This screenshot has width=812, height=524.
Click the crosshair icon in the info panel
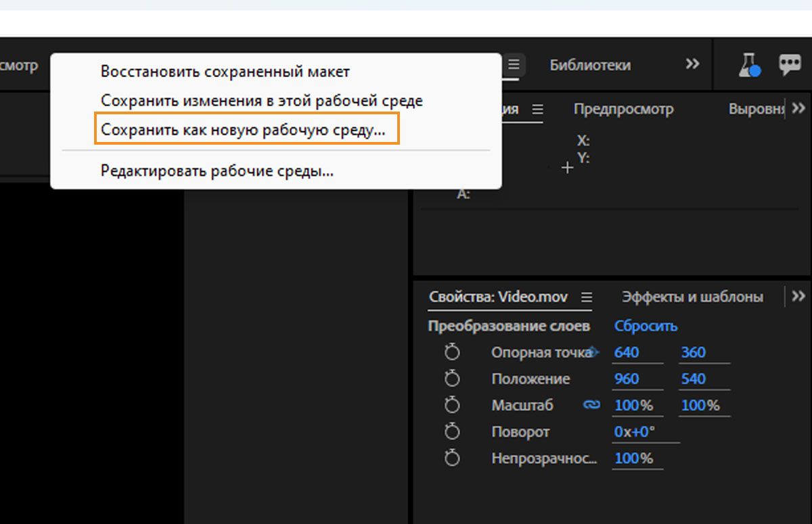click(x=567, y=167)
